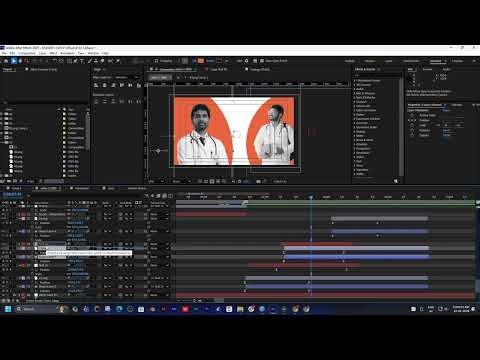Click the Effects & Presets search field

coord(378,75)
